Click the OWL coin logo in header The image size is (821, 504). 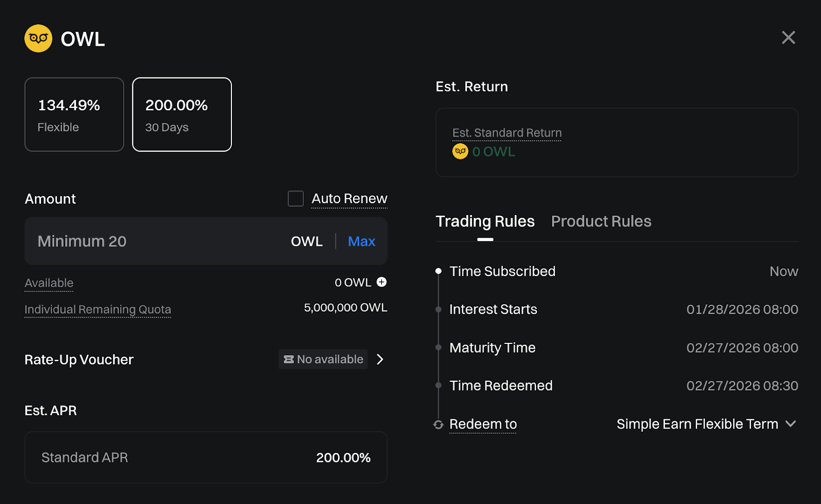pos(38,38)
